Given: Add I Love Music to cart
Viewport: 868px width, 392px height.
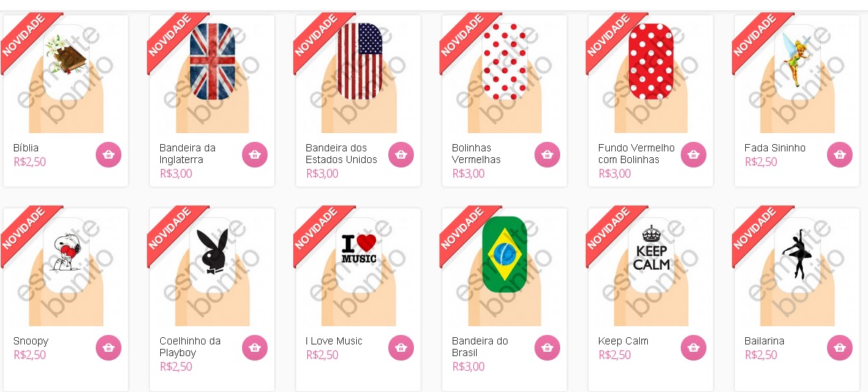Looking at the screenshot, I should coord(401,347).
